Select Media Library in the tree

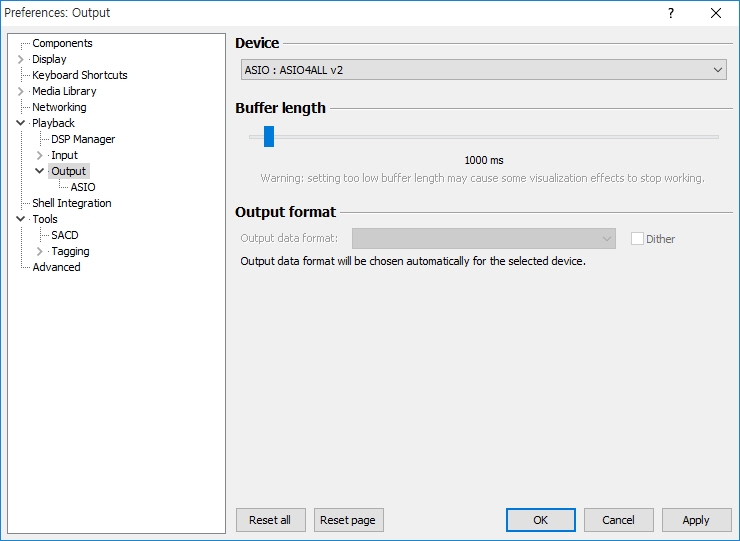point(64,91)
